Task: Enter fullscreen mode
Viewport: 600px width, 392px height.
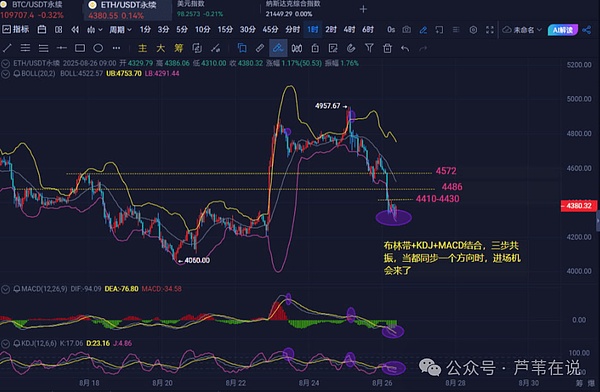Action: (490, 30)
